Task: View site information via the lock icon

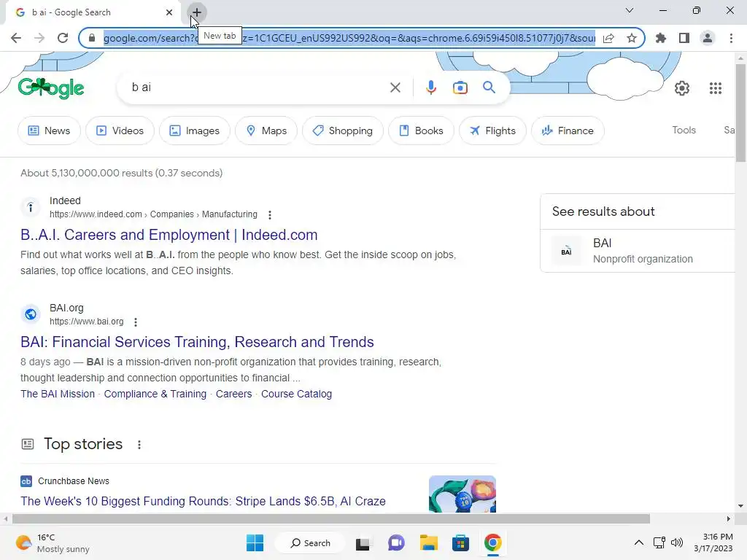Action: [93, 38]
